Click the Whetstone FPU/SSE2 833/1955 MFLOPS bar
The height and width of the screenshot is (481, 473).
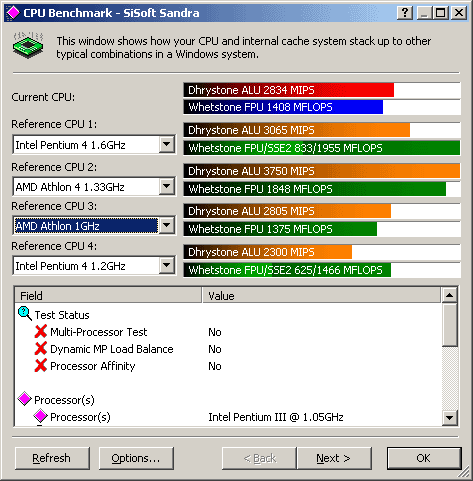pyautogui.click(x=322, y=148)
